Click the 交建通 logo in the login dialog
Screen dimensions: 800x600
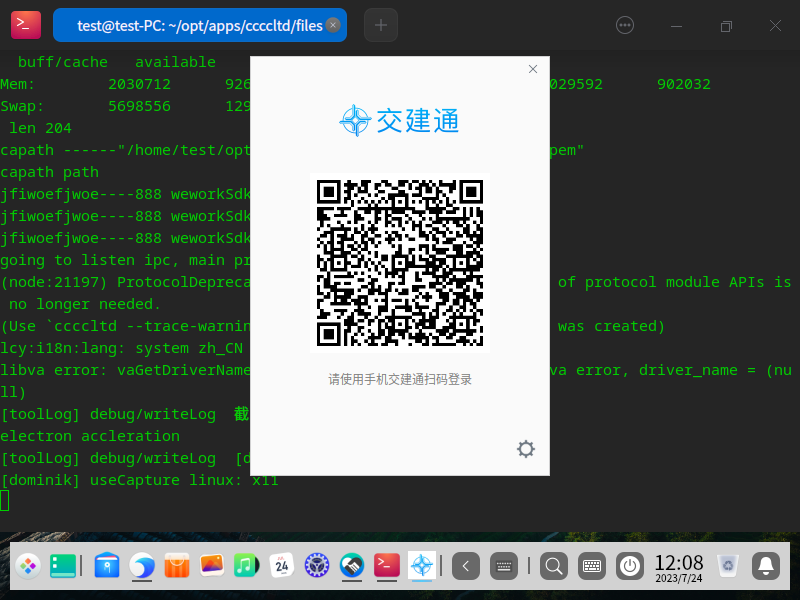399,120
